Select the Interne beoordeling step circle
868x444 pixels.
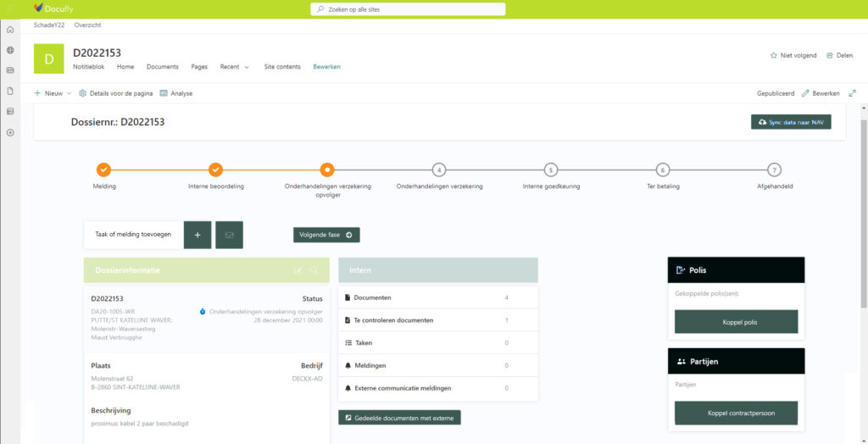[215, 169]
